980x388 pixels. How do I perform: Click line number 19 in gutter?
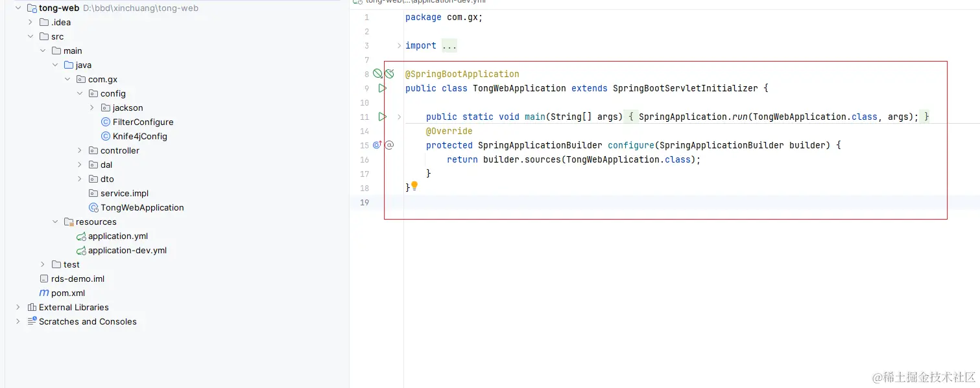[x=364, y=203]
